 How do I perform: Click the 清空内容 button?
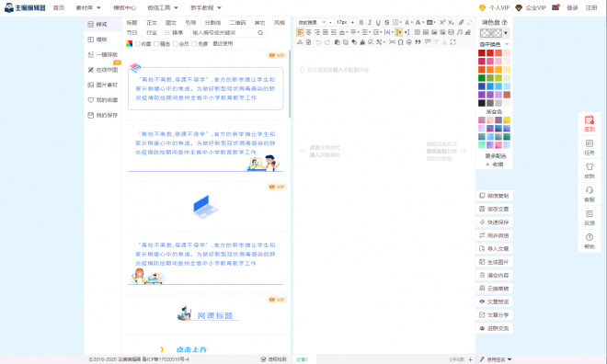point(495,276)
